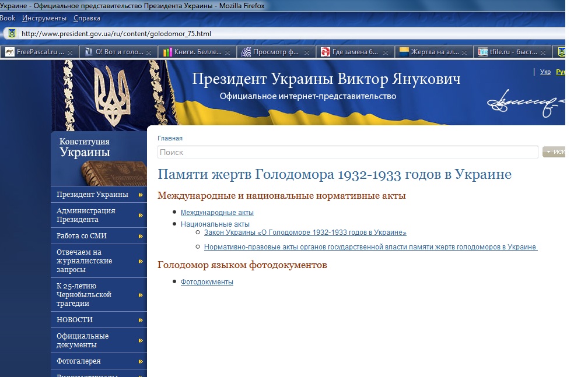Expand the Президент Украины sidebar arrow
This screenshot has width=588, height=377.
[x=141, y=195]
